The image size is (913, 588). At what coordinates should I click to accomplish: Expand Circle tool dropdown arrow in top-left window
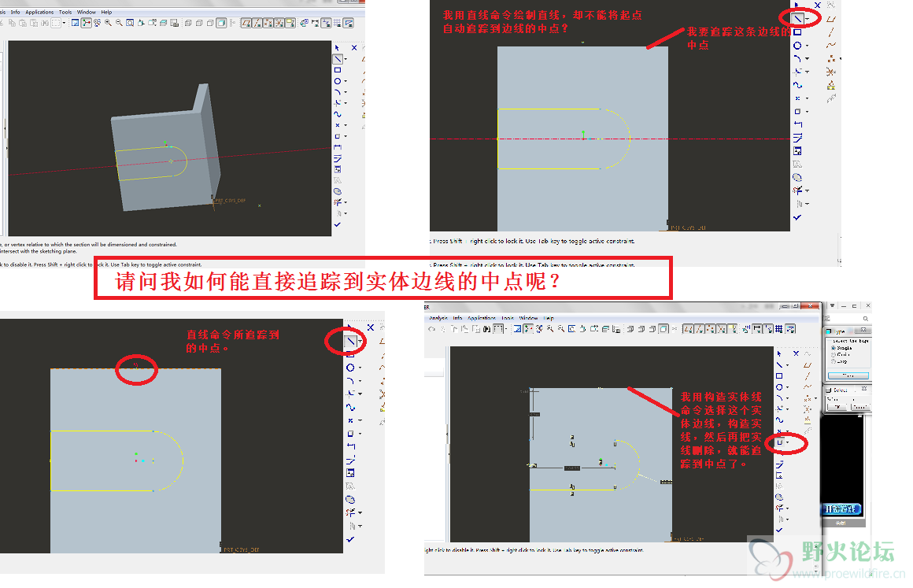[x=346, y=81]
